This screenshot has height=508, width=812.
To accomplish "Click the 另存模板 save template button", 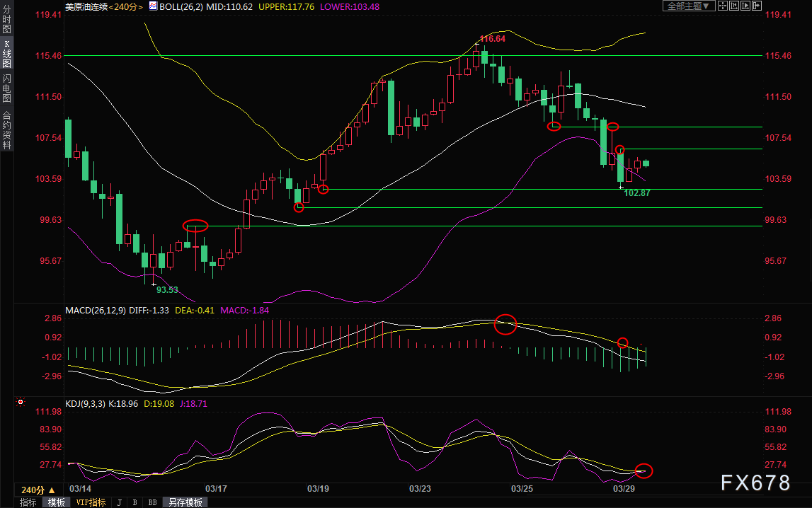I will tap(185, 502).
